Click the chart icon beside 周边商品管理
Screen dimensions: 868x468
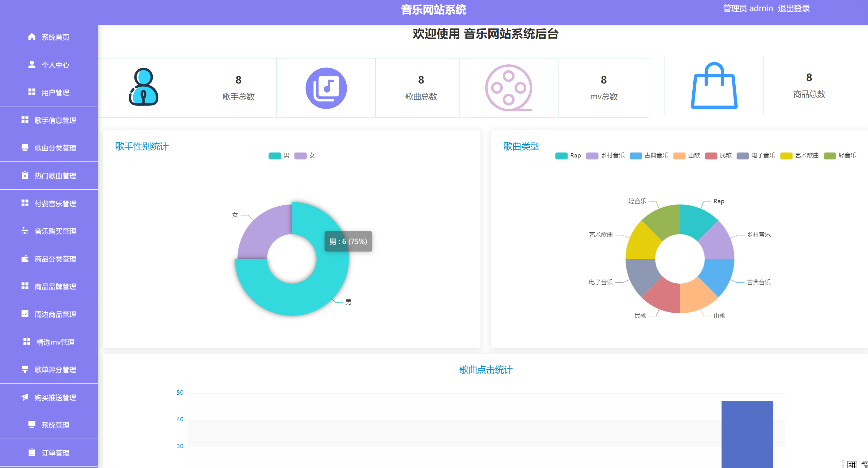[25, 314]
